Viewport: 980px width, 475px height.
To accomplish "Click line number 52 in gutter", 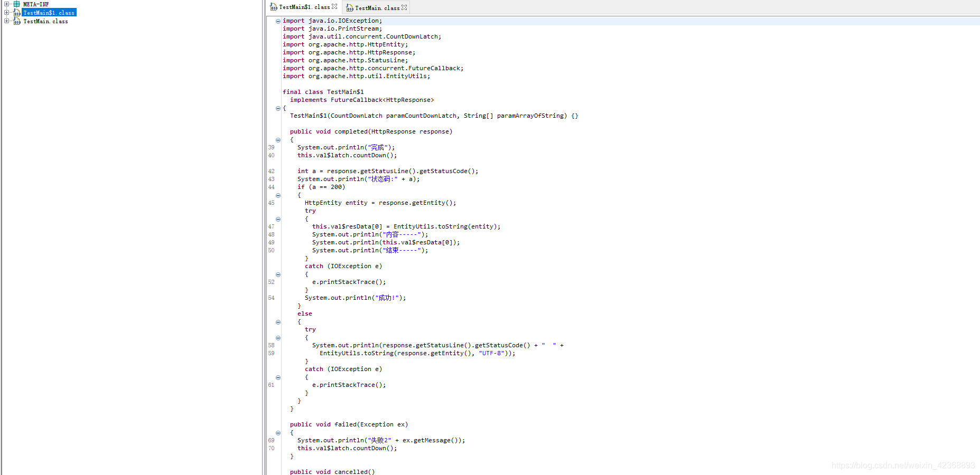I will pos(272,282).
